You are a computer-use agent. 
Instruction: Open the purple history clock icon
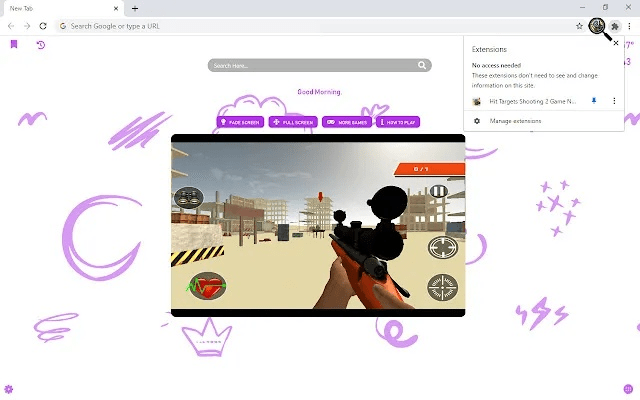[x=41, y=44]
